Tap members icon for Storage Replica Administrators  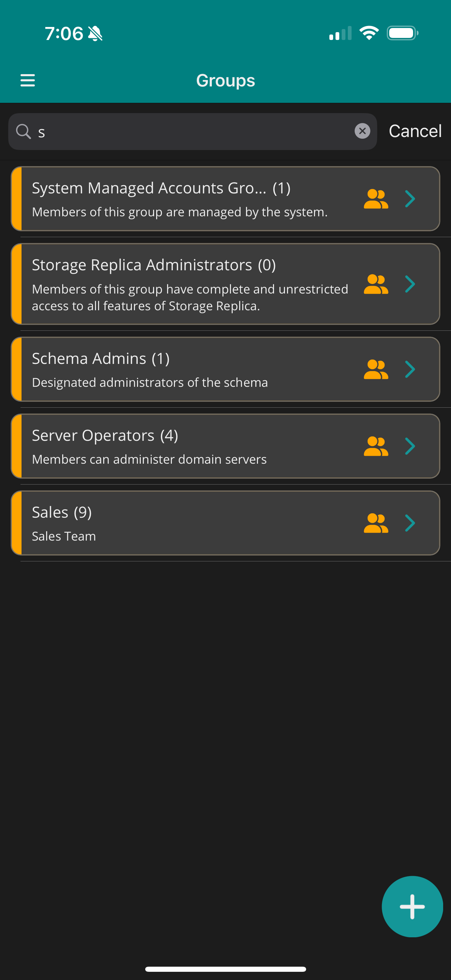tap(376, 284)
